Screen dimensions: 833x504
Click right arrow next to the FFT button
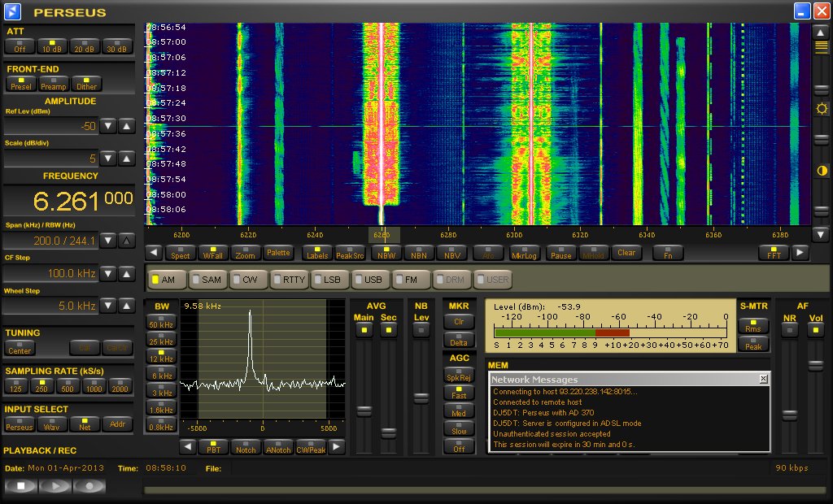pos(800,253)
